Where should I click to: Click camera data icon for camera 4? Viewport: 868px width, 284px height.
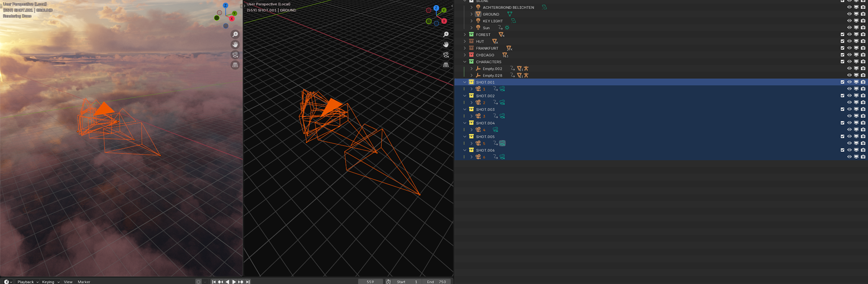coord(495,130)
